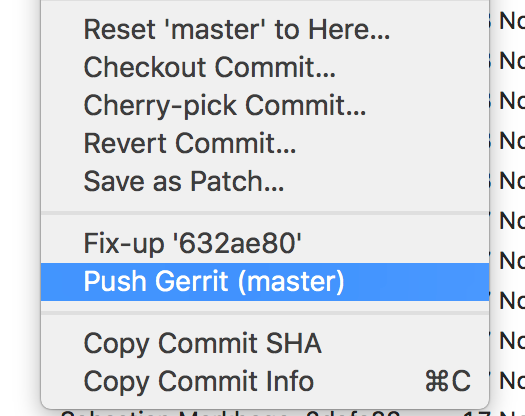Run the Fix-up '632ae80' custom action
The height and width of the screenshot is (416, 525).
point(265,244)
